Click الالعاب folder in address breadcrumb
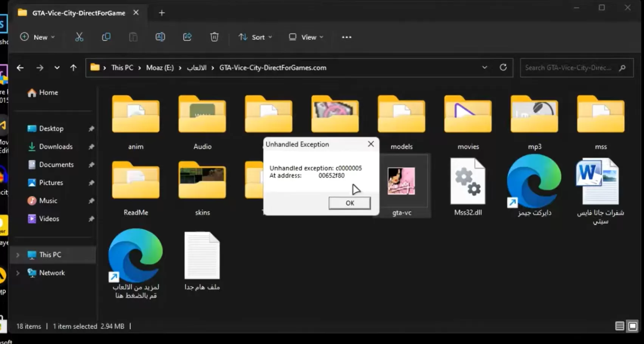The height and width of the screenshot is (344, 644). pyautogui.click(x=197, y=68)
